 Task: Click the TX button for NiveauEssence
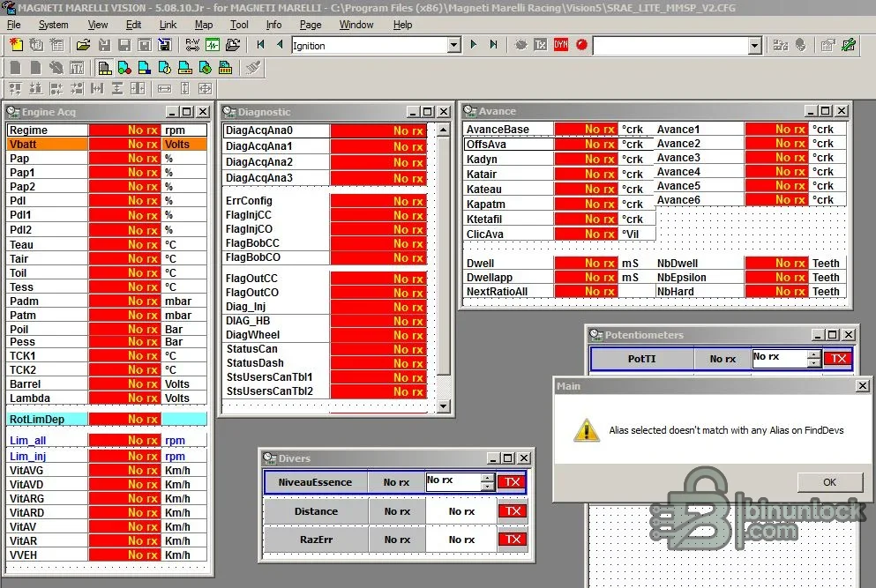point(513,482)
